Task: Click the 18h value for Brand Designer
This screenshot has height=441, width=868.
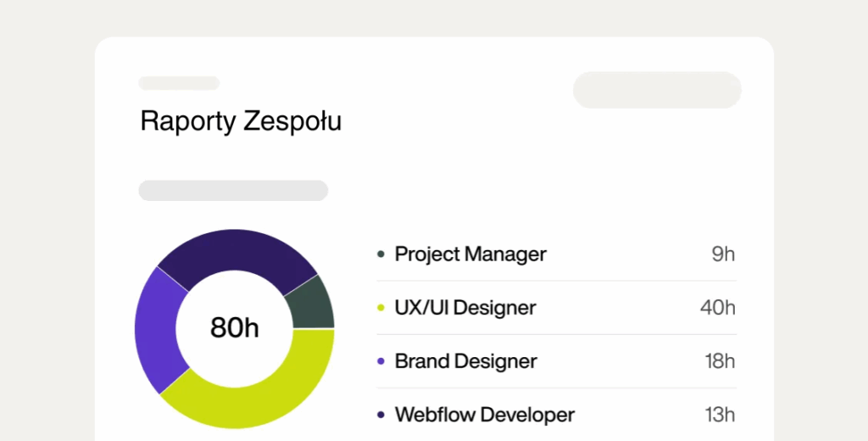Action: [720, 361]
